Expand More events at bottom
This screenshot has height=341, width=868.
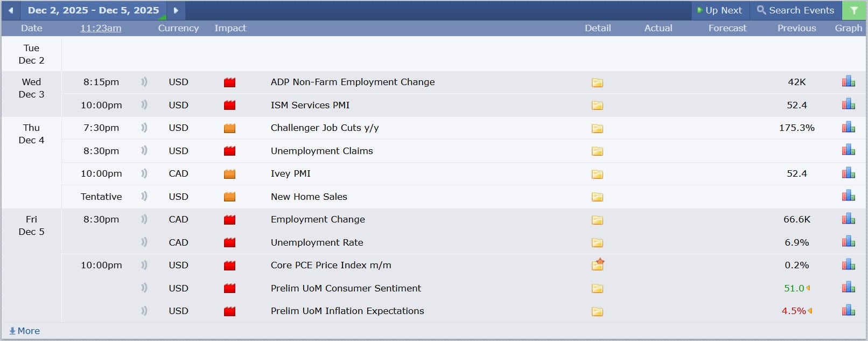pyautogui.click(x=25, y=331)
